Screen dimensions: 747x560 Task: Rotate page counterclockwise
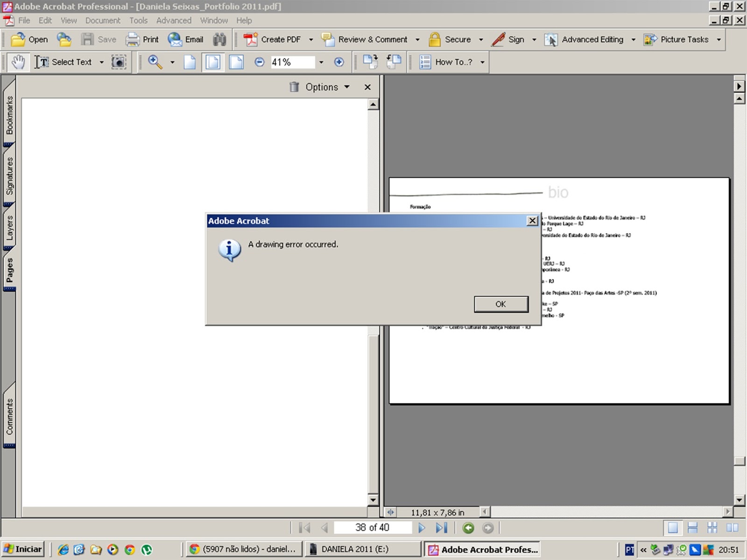394,62
